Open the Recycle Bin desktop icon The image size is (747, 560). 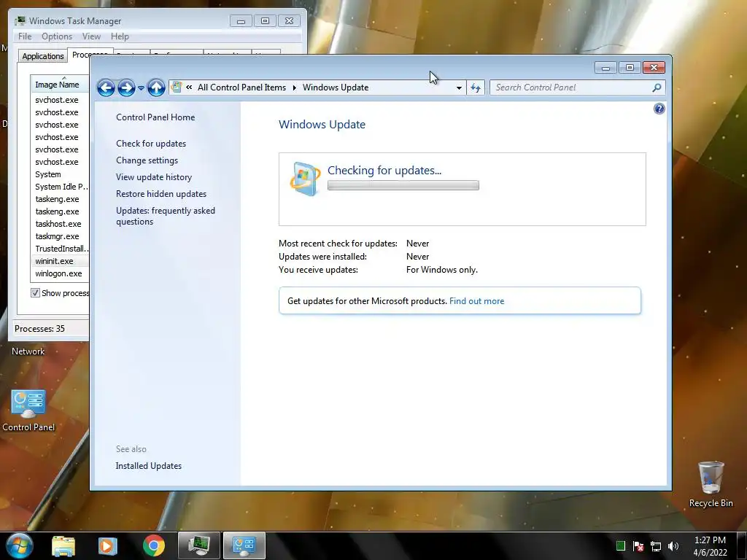pos(711,484)
